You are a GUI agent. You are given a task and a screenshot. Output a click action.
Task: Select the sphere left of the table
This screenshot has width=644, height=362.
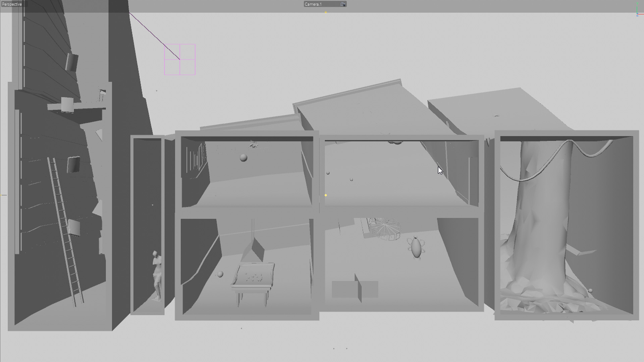(x=220, y=274)
